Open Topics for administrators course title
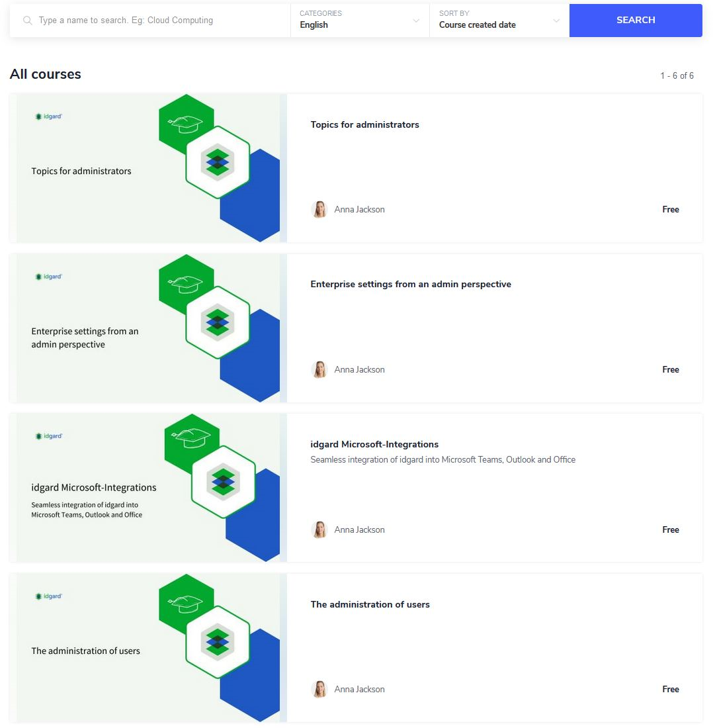The image size is (715, 728). pyautogui.click(x=364, y=124)
